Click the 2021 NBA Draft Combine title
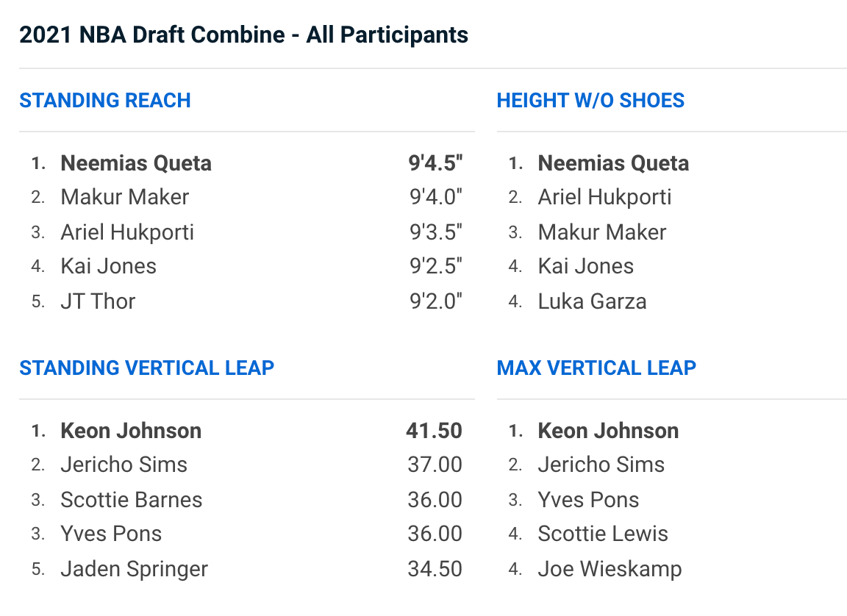847x616 pixels. 243,35
